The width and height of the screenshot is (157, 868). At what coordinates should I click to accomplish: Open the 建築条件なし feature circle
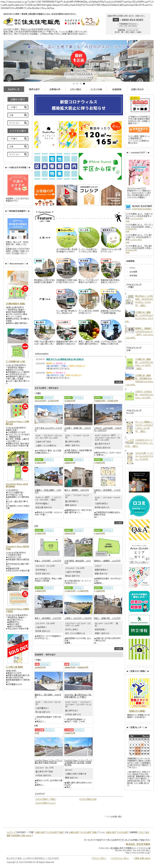pyautogui.click(x=111, y=238)
